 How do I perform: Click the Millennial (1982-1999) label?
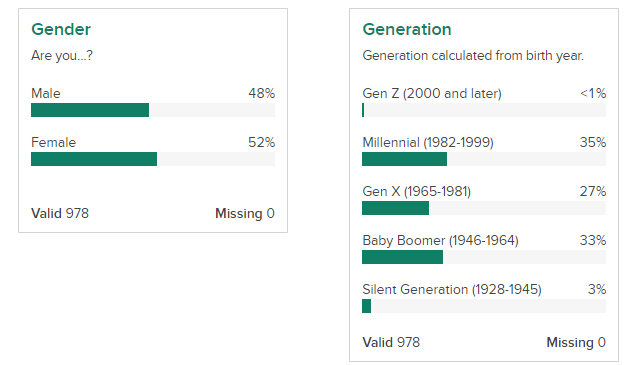click(x=428, y=143)
